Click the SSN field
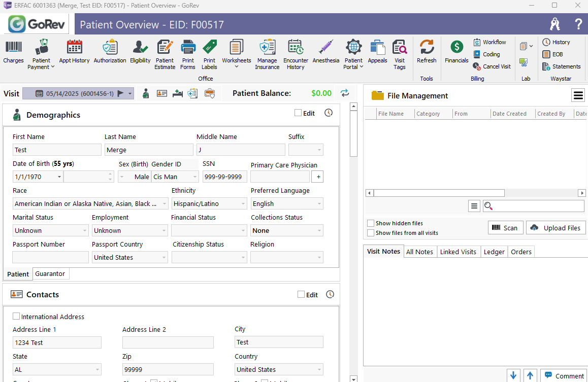 [x=224, y=177]
